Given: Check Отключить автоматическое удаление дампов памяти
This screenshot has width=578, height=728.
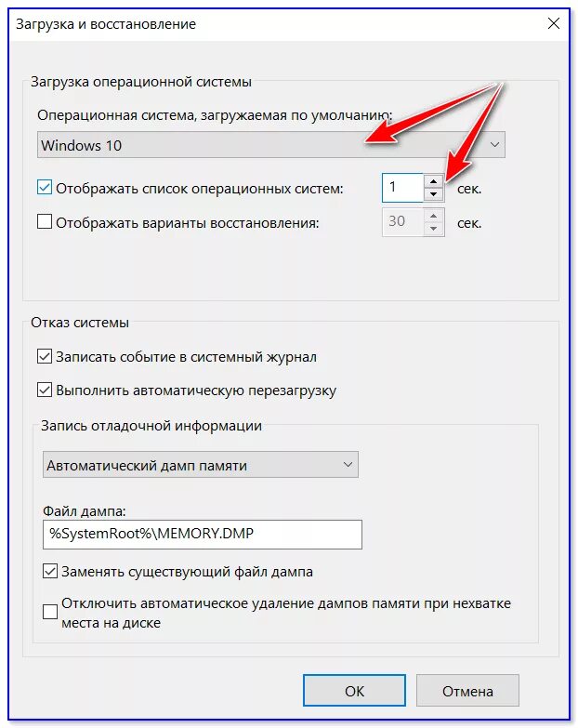Looking at the screenshot, I should point(50,612).
